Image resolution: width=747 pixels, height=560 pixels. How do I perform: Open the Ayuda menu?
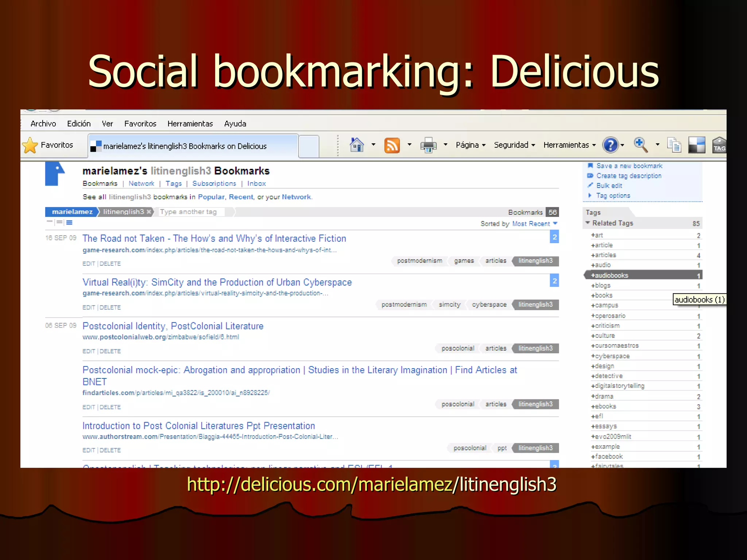(235, 124)
